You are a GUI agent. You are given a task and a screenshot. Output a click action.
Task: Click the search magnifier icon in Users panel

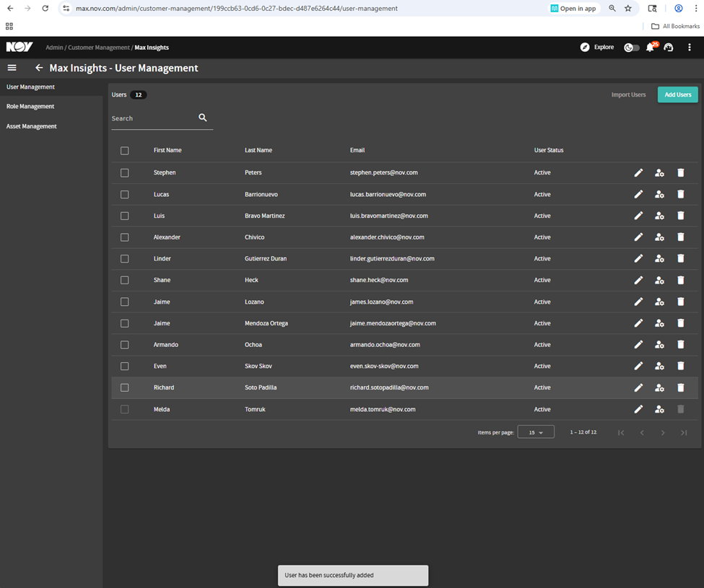[202, 118]
